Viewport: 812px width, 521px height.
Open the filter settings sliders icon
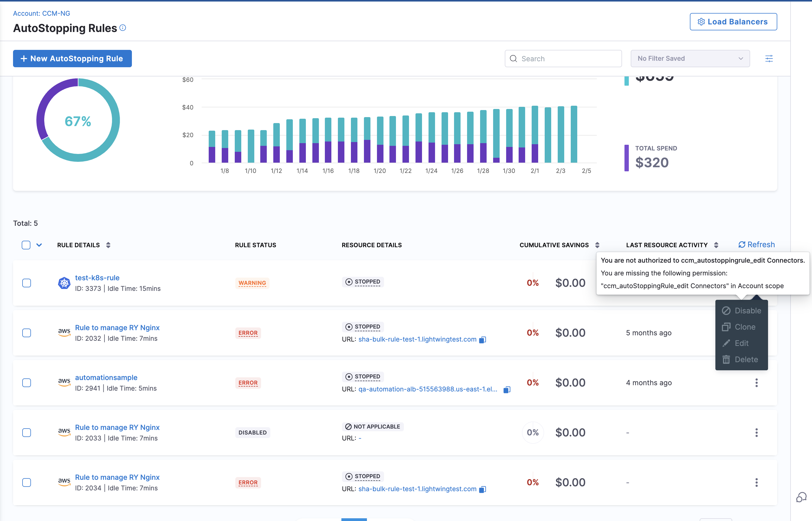tap(769, 59)
